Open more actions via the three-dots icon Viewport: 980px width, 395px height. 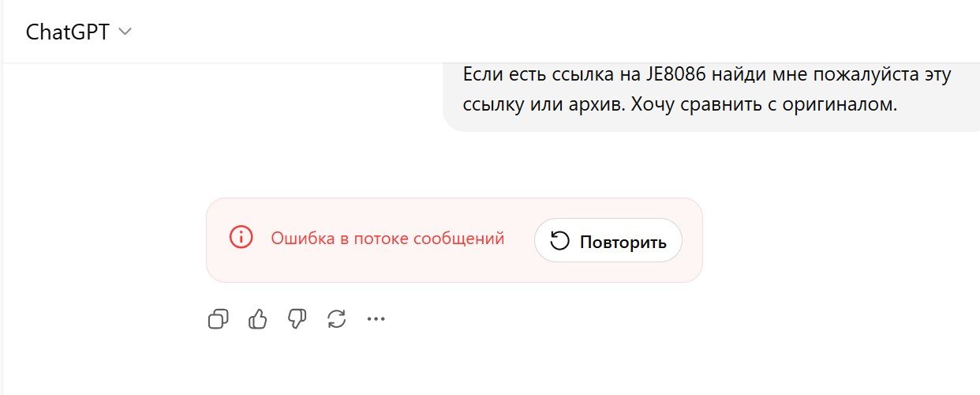pyautogui.click(x=376, y=319)
